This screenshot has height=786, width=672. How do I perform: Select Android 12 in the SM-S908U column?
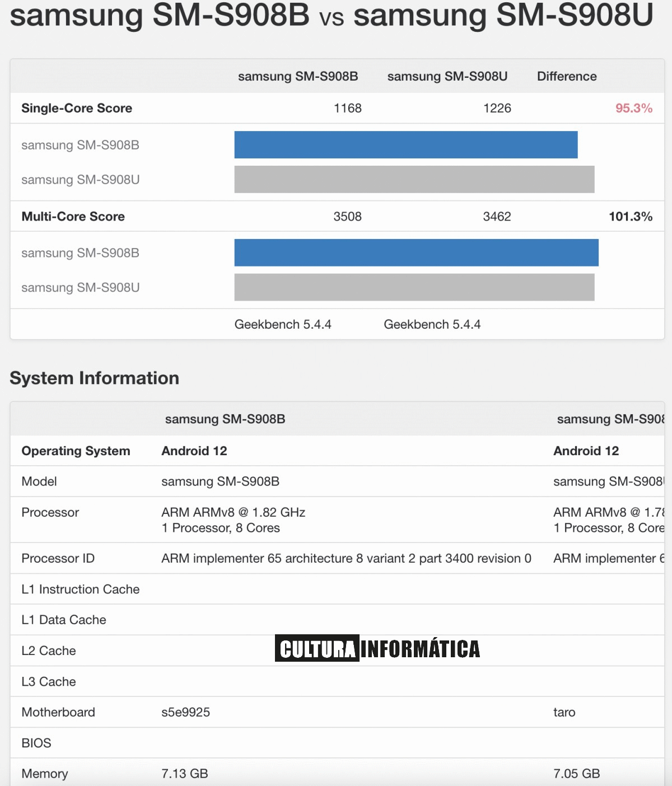(586, 451)
